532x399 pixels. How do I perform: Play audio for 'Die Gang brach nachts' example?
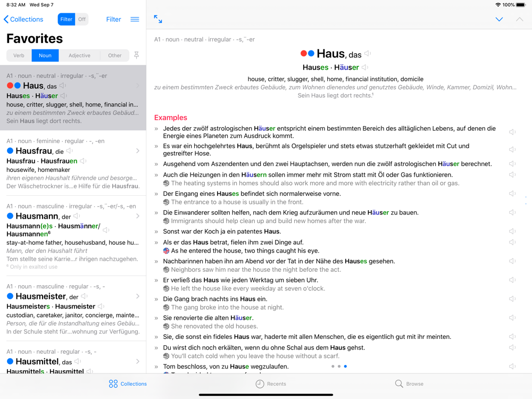pyautogui.click(x=512, y=299)
